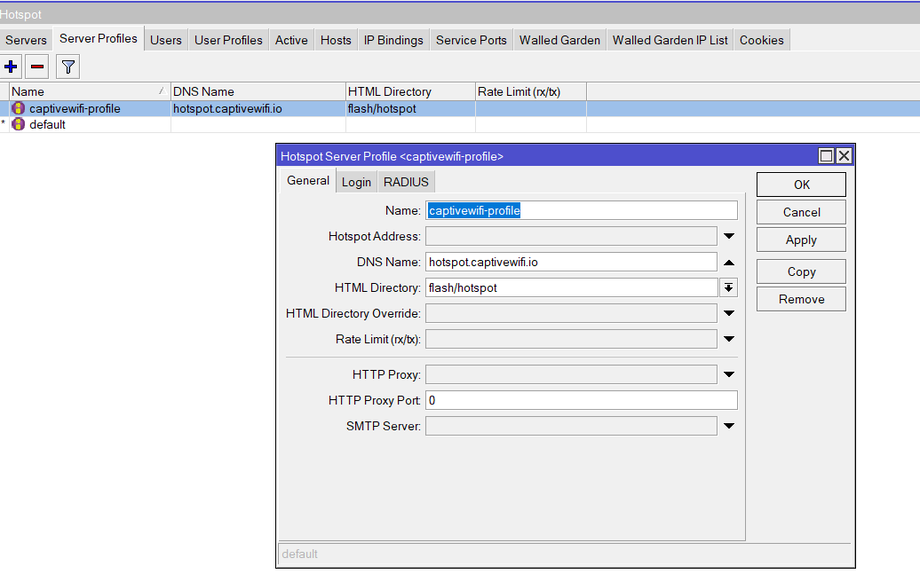Sort by the DNS Name column header
Viewport: 920px width, 574px height.
coord(258,91)
